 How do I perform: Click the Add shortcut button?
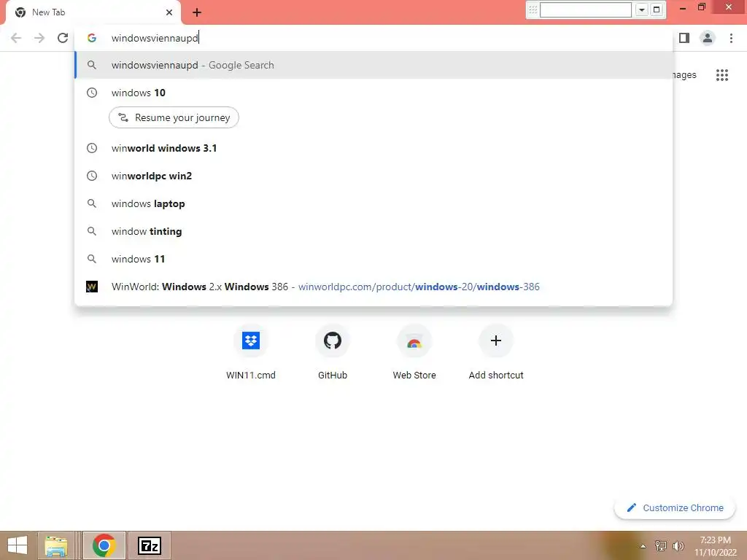pos(496,352)
